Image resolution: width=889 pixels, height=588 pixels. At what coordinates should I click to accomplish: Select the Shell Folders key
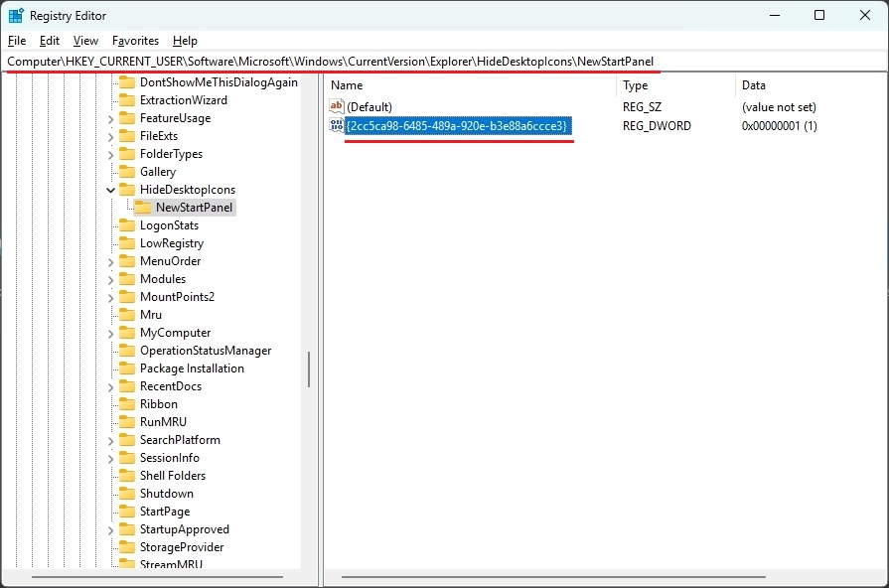click(x=173, y=475)
